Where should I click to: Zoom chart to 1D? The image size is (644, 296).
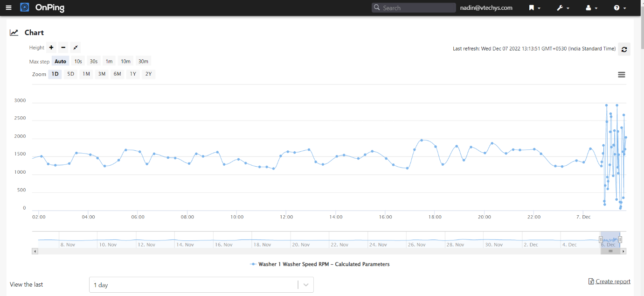click(x=55, y=74)
